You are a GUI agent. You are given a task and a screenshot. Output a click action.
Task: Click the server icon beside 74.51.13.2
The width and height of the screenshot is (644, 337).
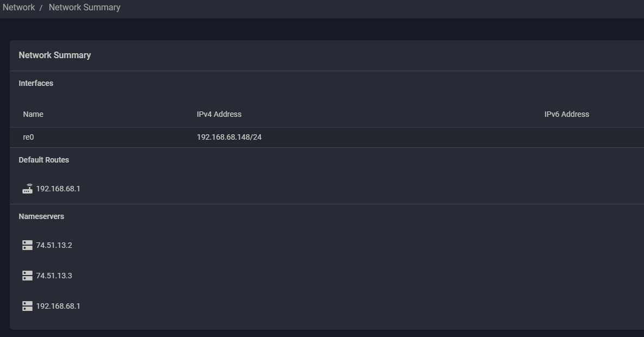(x=27, y=245)
